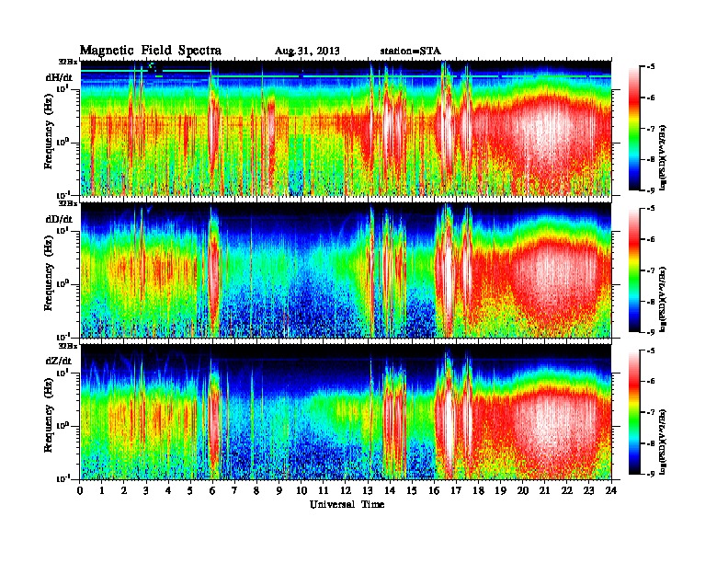Image resolution: width=728 pixels, height=563 pixels.
Task: Click the dZ/dt panel color scale bar
Action: [633, 412]
